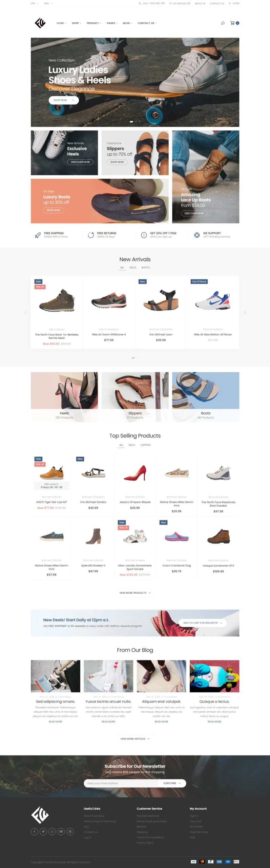Expand the ENG language dropdown
This screenshot has width=270, height=868.
(x=48, y=3)
